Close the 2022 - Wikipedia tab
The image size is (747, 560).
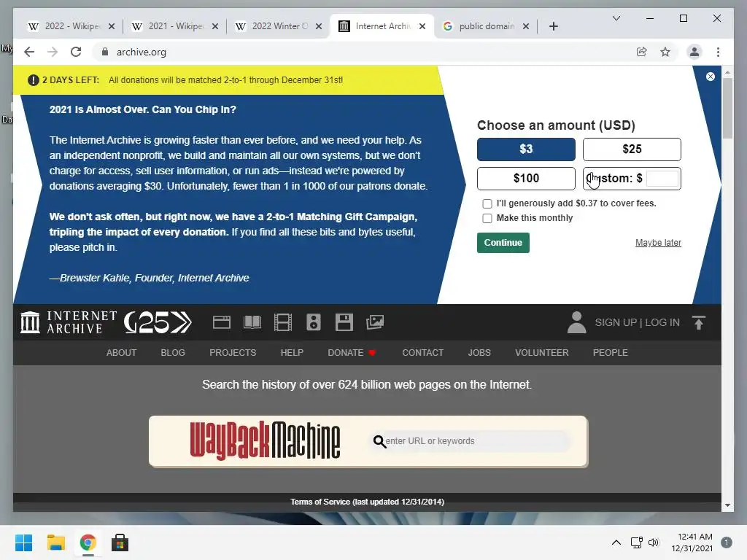point(112,26)
